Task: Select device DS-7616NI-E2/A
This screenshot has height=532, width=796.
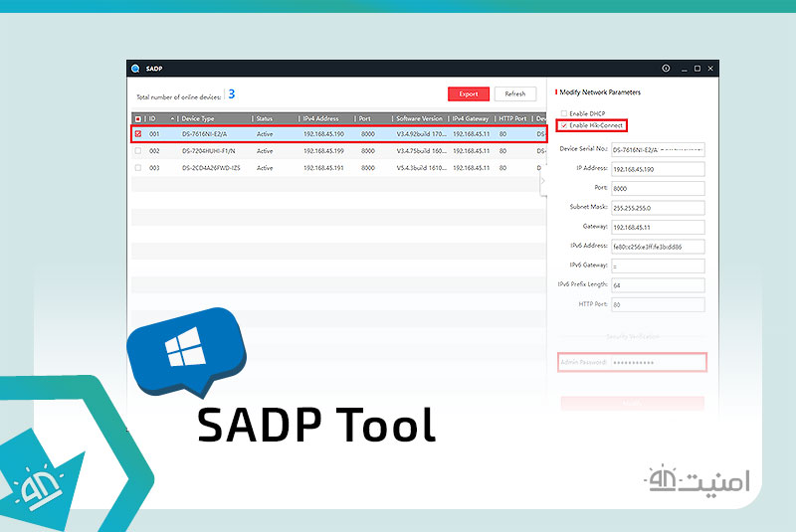Action: click(205, 134)
